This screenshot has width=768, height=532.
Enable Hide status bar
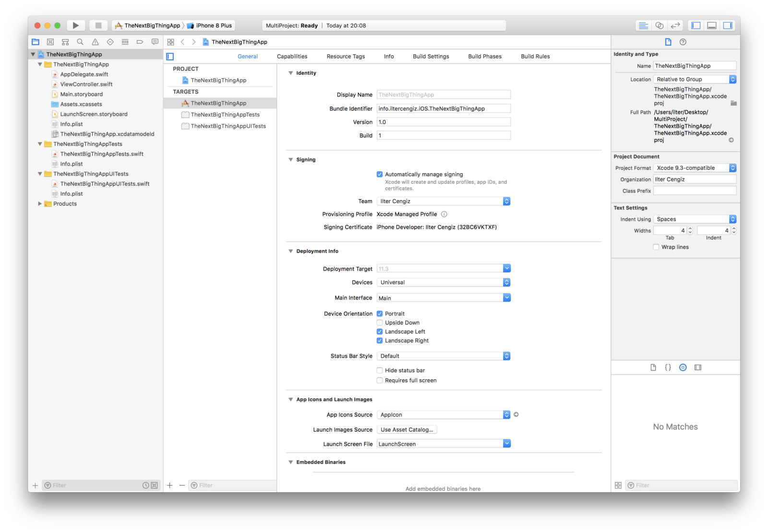click(x=380, y=370)
